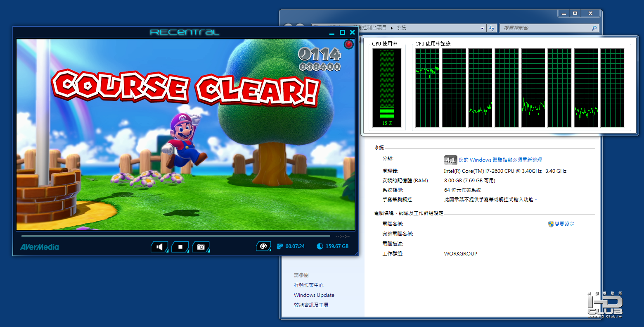Expand the breadcrumb arrow before 系統
The height and width of the screenshot is (327, 644).
click(x=392, y=28)
